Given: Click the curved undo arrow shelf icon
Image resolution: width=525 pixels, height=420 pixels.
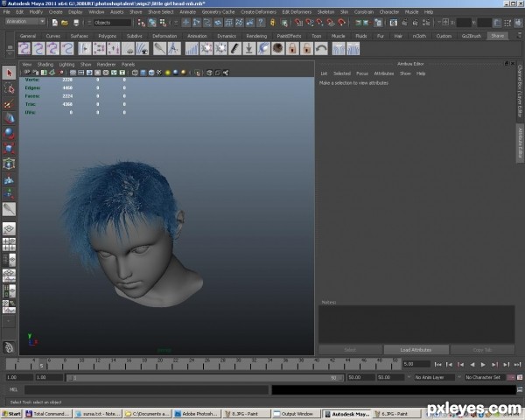Looking at the screenshot, I should [x=321, y=49].
